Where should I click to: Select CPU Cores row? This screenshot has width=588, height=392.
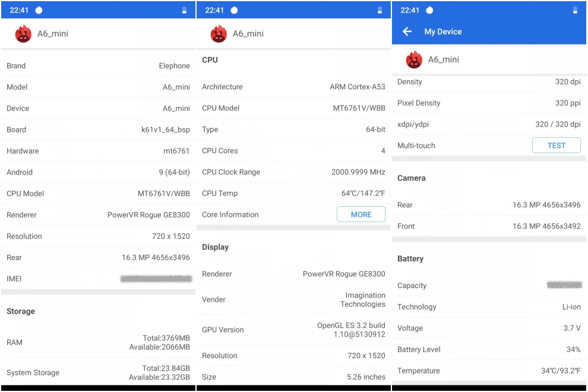point(293,150)
